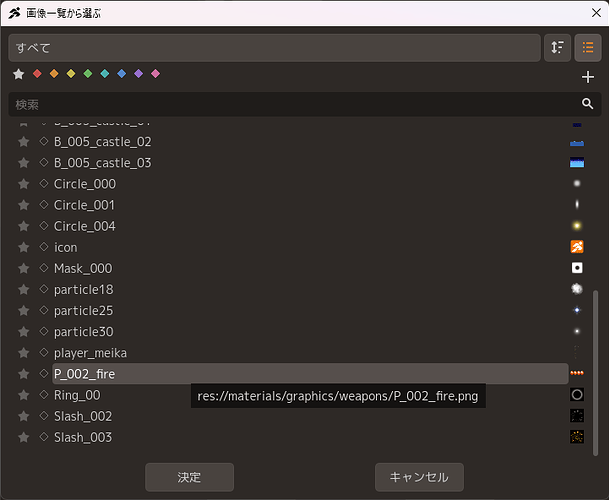Select P_002_fire image entry

point(310,374)
